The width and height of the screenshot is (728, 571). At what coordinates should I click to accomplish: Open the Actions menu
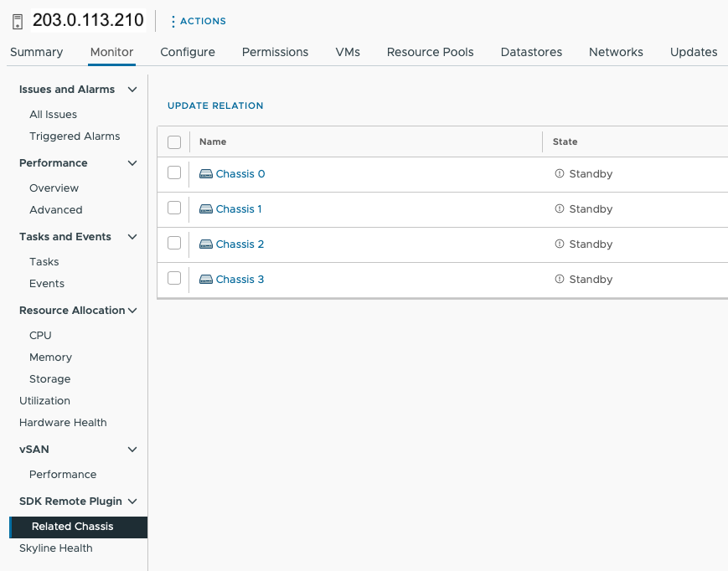199,21
